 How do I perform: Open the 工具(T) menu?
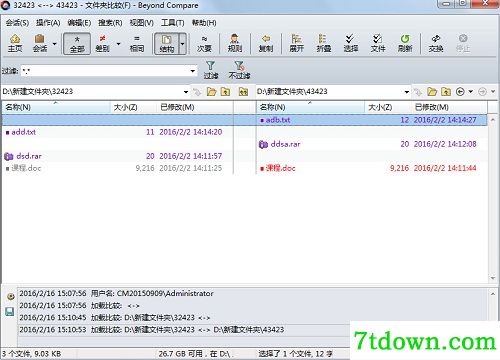pyautogui.click(x=172, y=23)
